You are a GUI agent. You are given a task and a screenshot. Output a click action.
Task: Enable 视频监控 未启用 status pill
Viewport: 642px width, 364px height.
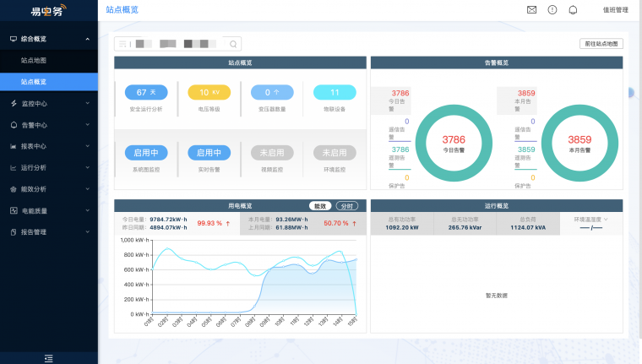[x=271, y=153]
